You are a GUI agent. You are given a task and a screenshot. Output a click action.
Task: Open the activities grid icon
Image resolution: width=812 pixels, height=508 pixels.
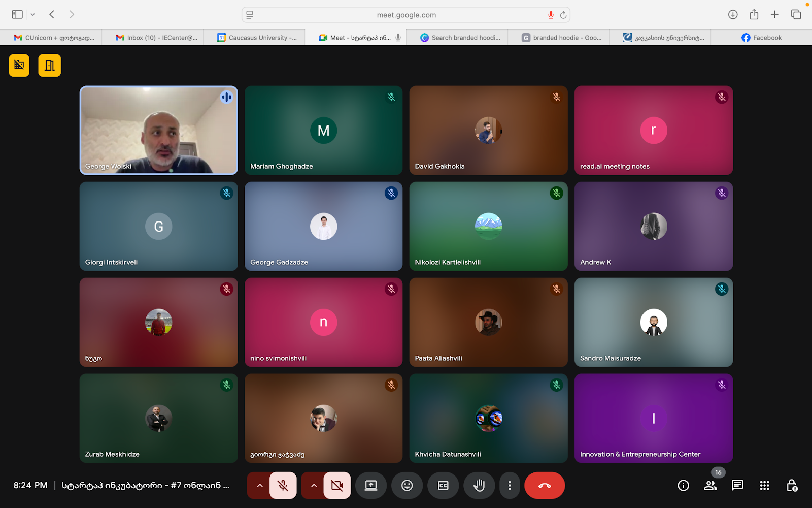[764, 486]
